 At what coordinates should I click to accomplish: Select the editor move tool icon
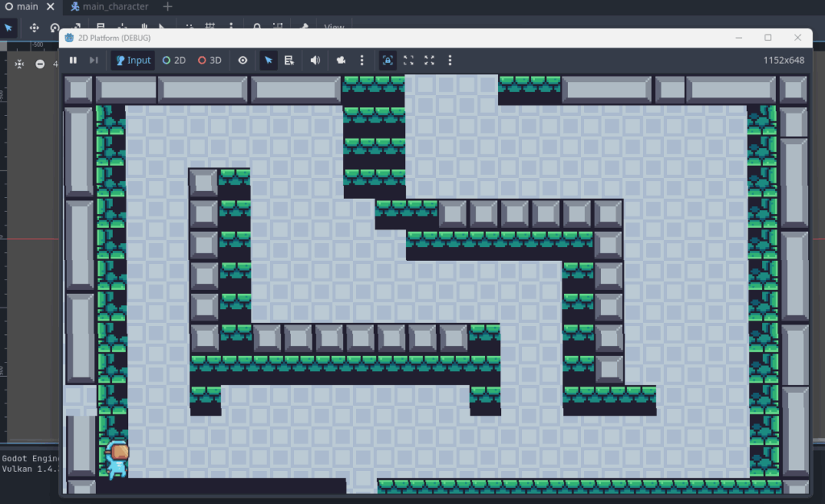[34, 27]
